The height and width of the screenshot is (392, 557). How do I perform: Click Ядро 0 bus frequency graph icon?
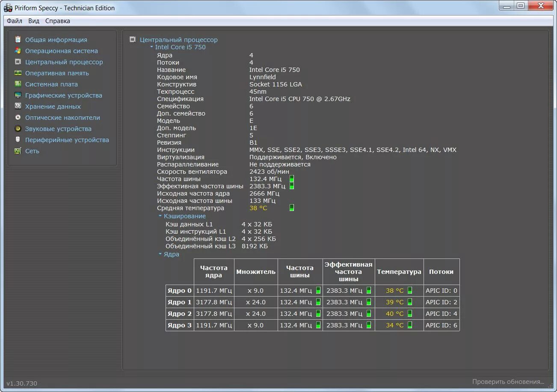tap(318, 290)
